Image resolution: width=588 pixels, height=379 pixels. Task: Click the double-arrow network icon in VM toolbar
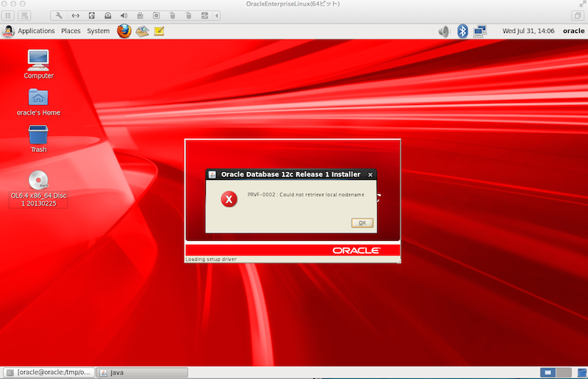pos(76,15)
